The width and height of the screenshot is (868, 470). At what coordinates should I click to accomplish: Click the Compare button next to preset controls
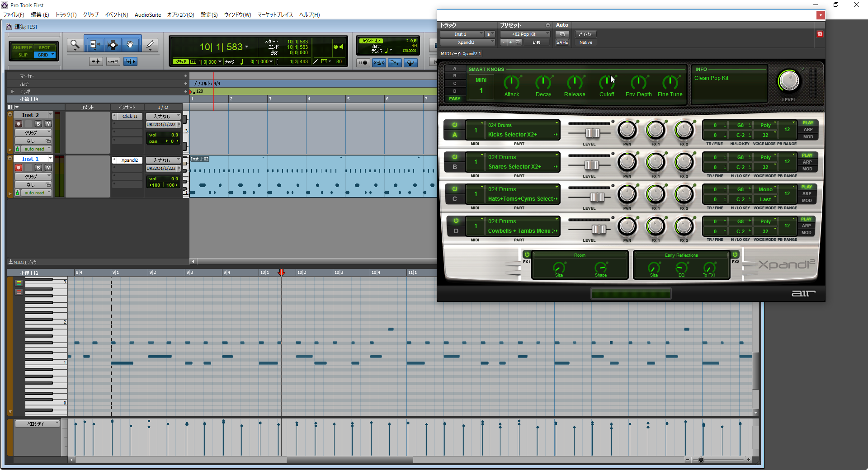point(537,42)
